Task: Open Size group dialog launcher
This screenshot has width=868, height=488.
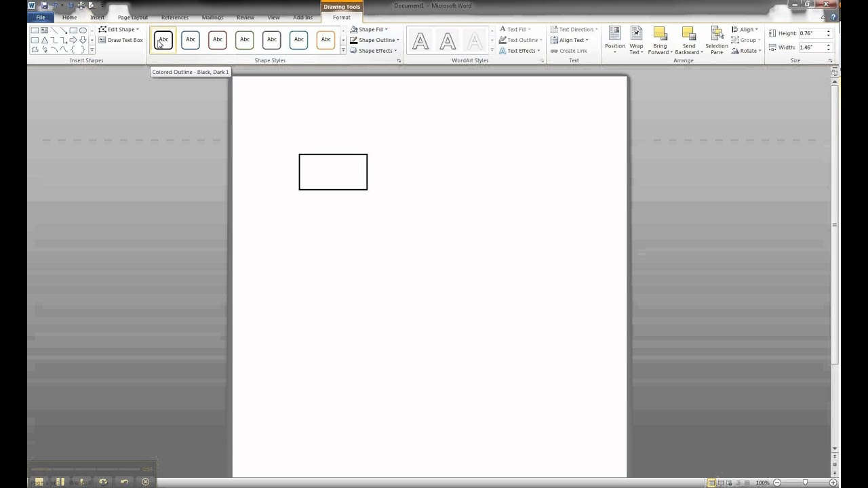Action: tap(830, 61)
